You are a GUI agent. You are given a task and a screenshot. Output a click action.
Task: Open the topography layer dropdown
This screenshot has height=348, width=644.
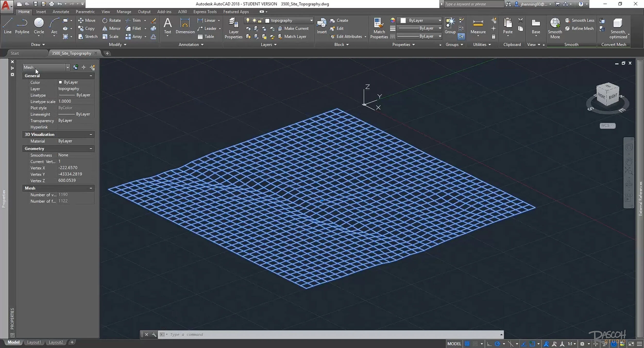(x=311, y=20)
